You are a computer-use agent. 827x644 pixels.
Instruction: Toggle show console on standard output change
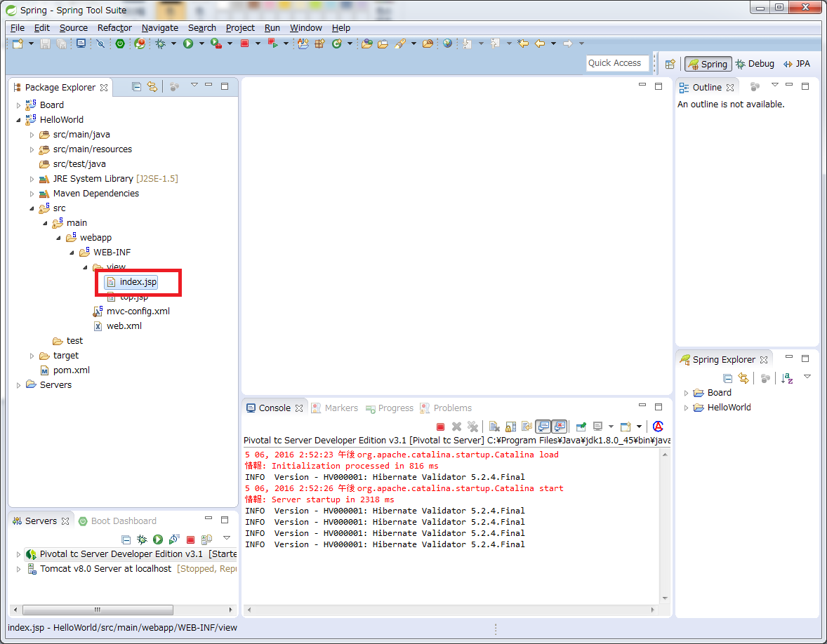543,427
